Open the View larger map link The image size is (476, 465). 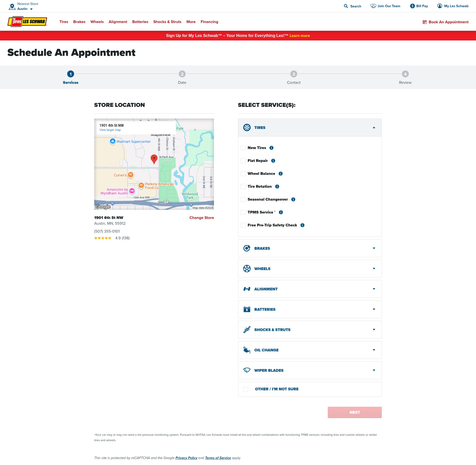(110, 130)
